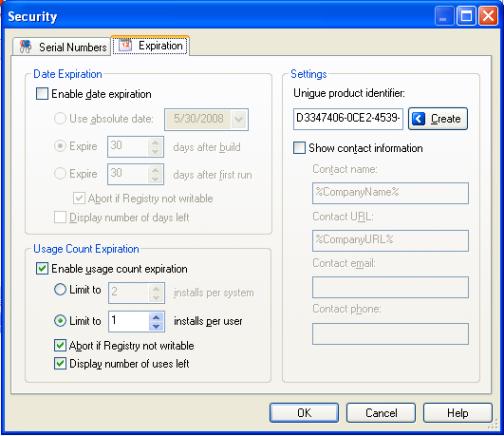Image resolution: width=504 pixels, height=436 pixels.
Task: Check Show contact information
Action: [299, 148]
